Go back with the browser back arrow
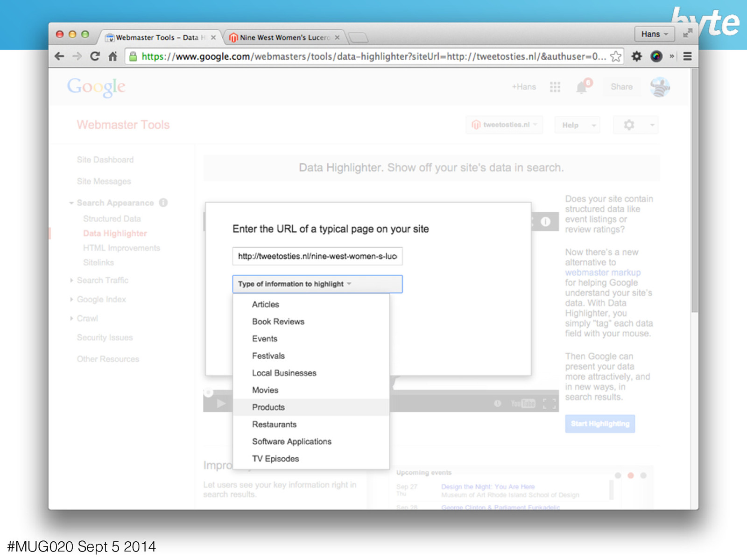This screenshot has width=747, height=560. coord(59,56)
